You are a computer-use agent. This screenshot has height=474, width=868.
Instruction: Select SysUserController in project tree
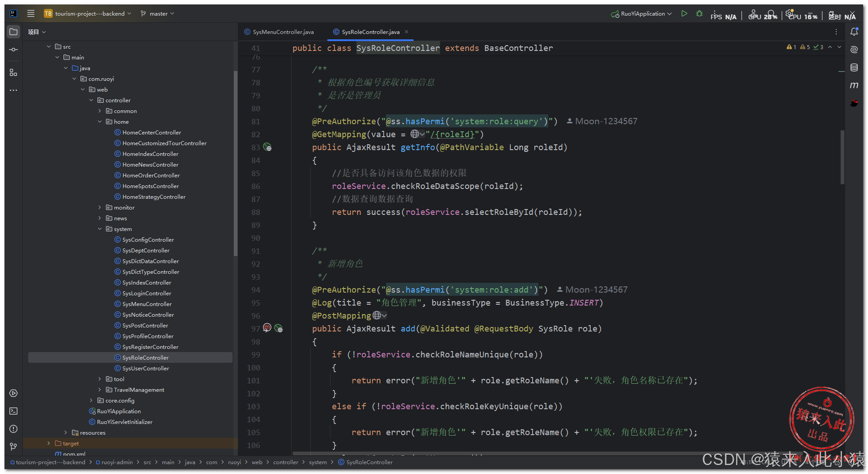click(146, 368)
